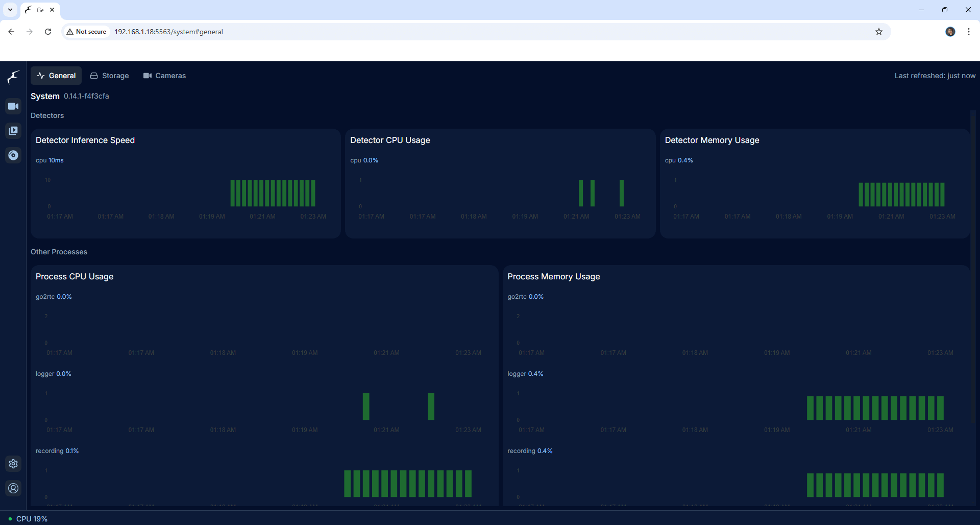This screenshot has width=980, height=525.
Task: Go forward in browser history
Action: 30,32
